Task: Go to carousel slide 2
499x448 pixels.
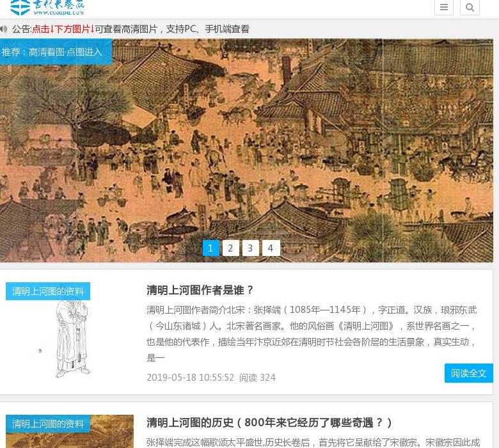Action: click(x=230, y=248)
